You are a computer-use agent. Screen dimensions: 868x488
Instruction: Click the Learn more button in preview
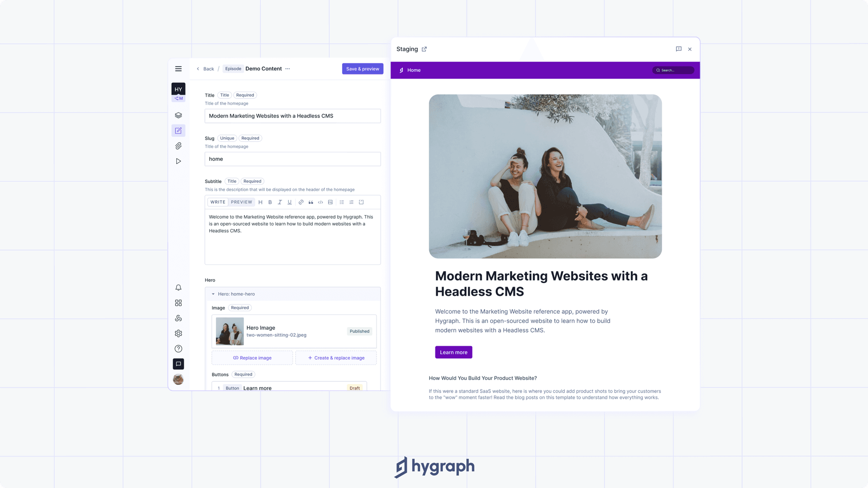(x=453, y=352)
